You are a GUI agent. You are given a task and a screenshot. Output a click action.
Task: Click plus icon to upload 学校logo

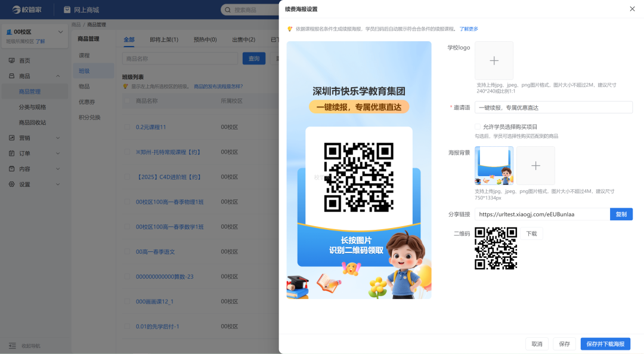click(494, 60)
